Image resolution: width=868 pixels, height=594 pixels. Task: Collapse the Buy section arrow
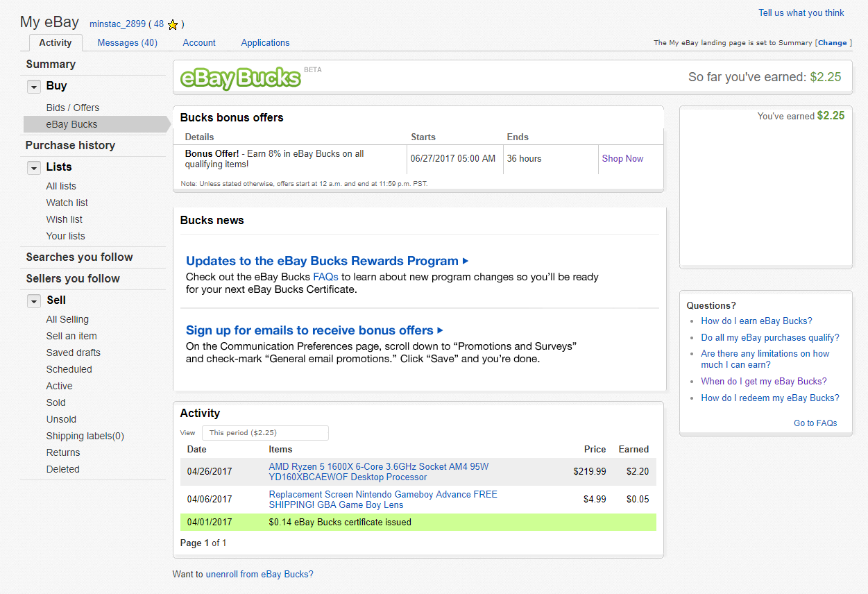tap(33, 87)
